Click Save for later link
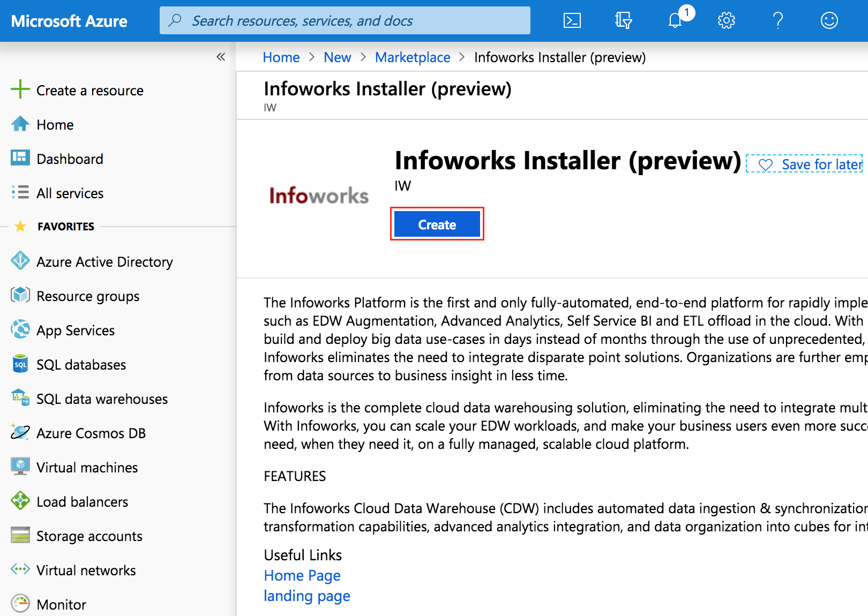The image size is (868, 616). coord(821,164)
